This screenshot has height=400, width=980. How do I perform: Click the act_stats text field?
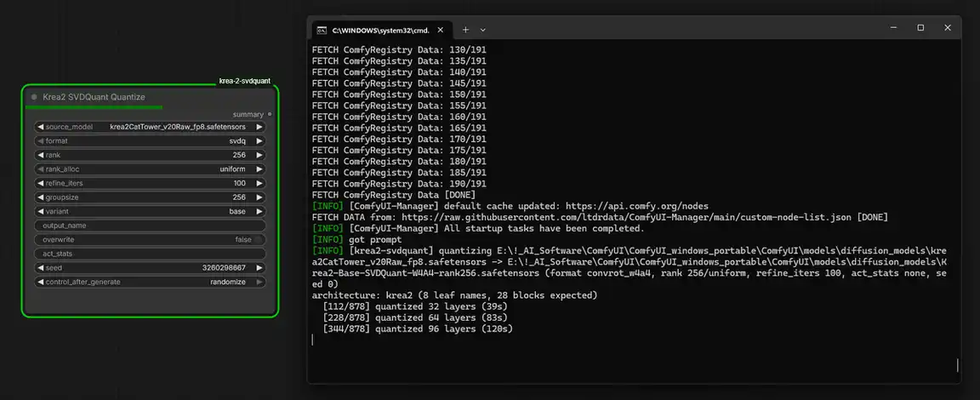tap(150, 254)
